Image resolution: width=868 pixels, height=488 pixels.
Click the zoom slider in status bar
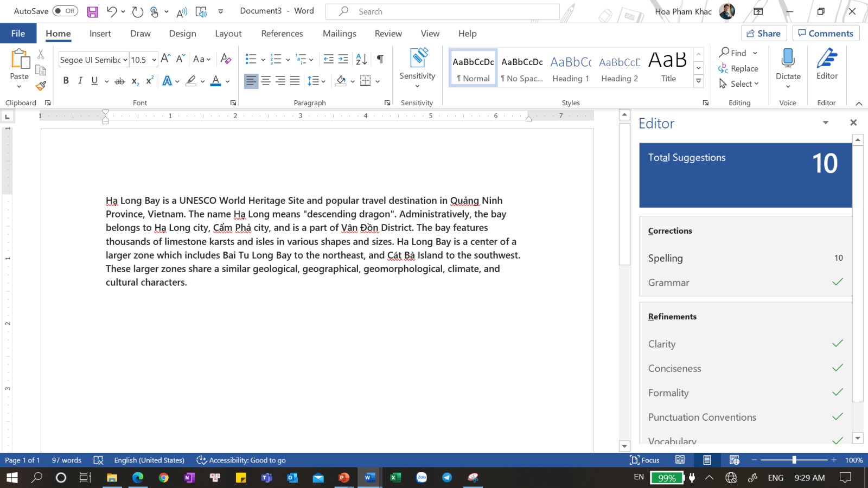click(794, 460)
